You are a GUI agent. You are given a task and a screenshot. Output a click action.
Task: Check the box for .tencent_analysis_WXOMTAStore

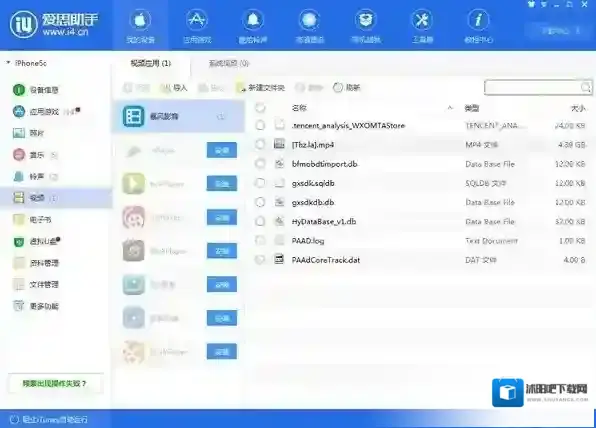[260, 125]
